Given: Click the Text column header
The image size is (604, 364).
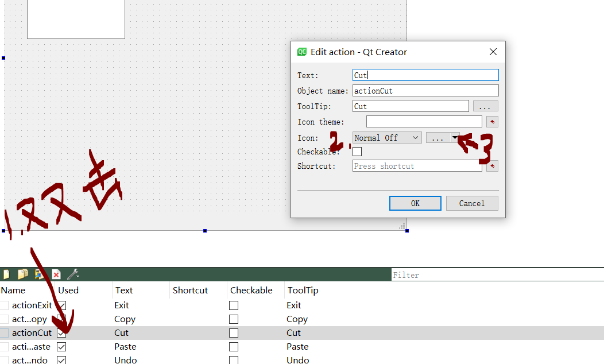Looking at the screenshot, I should pos(124,291).
